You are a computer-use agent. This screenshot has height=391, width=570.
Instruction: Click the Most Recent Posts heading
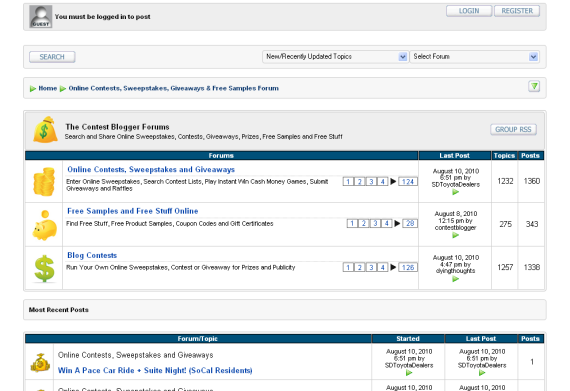click(x=59, y=310)
